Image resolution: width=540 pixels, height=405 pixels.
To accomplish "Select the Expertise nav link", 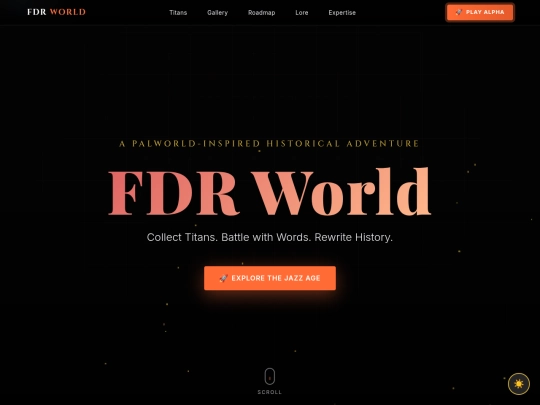I will (x=342, y=13).
